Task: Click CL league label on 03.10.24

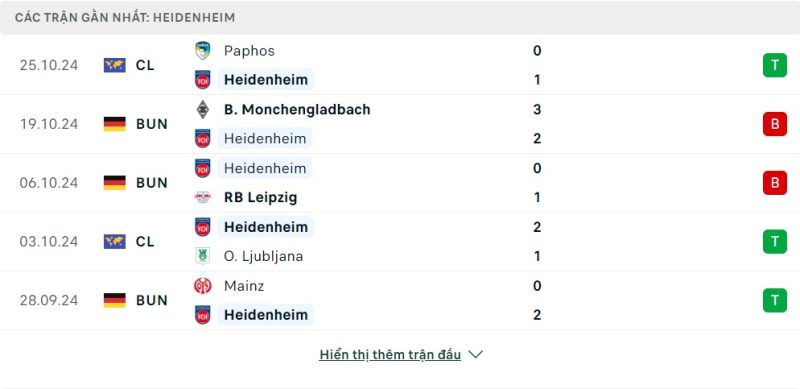Action: click(x=145, y=241)
